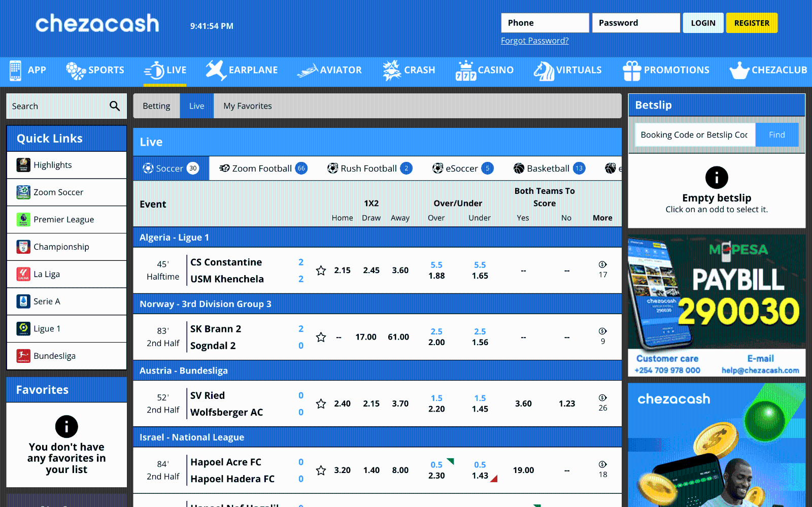The height and width of the screenshot is (507, 812).
Task: Focus the Booking Code input field
Action: 695,135
